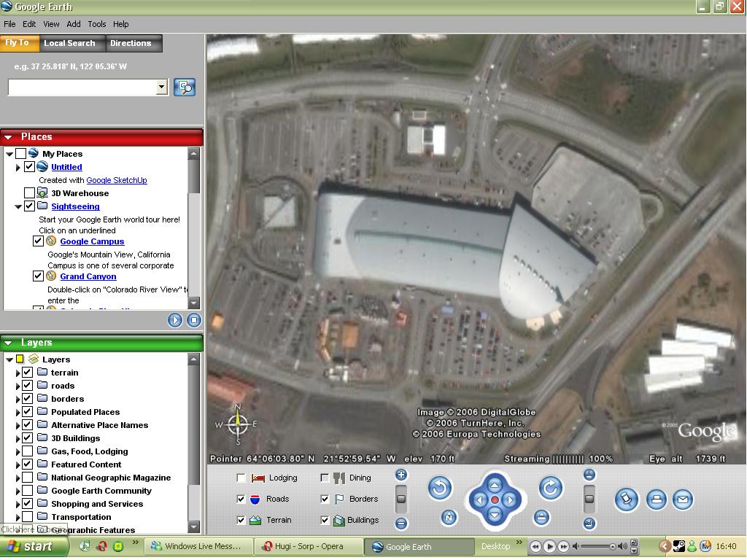Enable National Geographic Magazine layer
Image resolution: width=747 pixels, height=560 pixels.
(28, 477)
